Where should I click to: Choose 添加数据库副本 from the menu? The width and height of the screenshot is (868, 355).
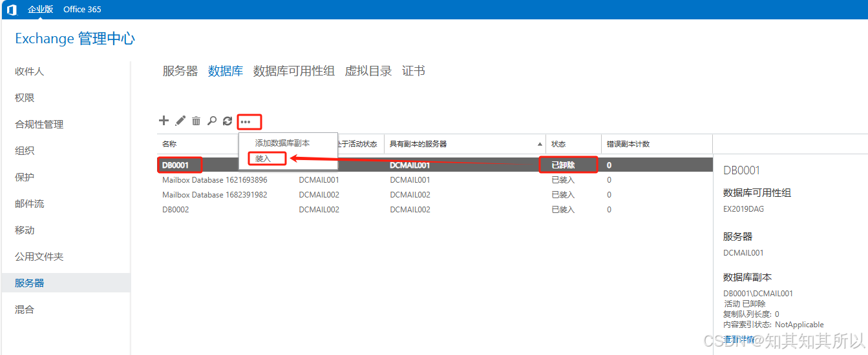282,143
